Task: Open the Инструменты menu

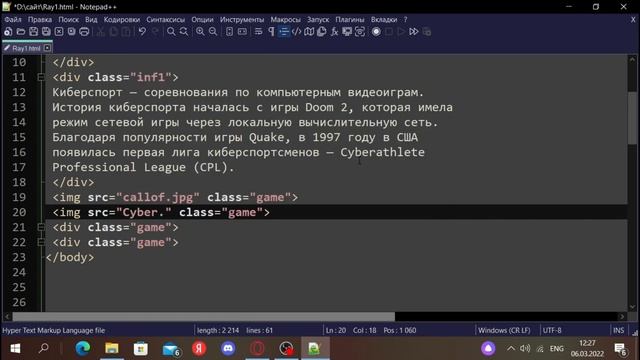Action: point(242,19)
